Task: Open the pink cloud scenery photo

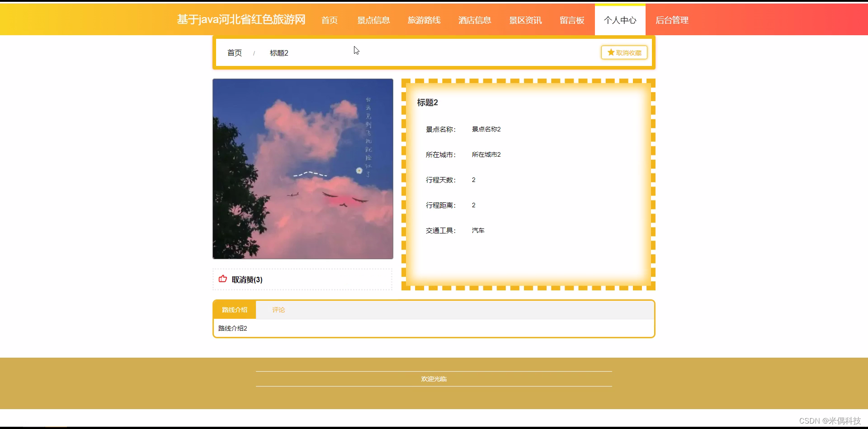Action: pos(302,169)
